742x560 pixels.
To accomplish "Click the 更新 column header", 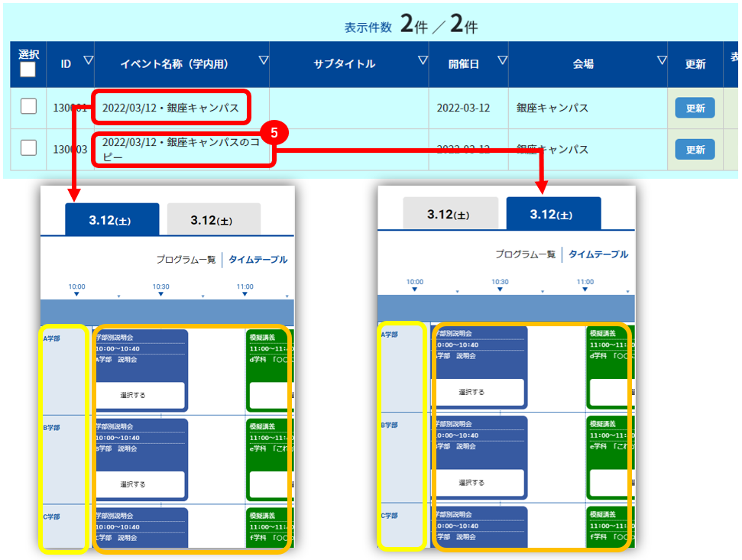I will click(x=695, y=64).
